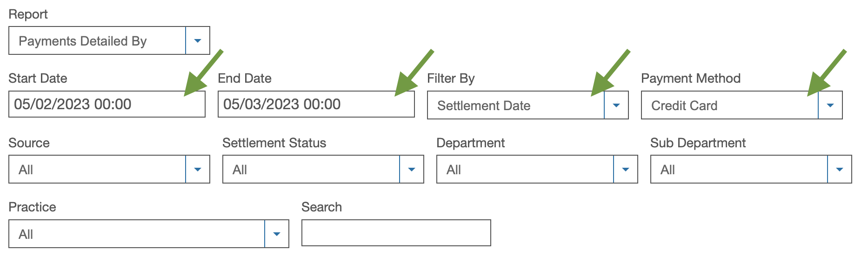868x263 pixels.
Task: Click the Department dropdown arrow
Action: click(x=626, y=170)
